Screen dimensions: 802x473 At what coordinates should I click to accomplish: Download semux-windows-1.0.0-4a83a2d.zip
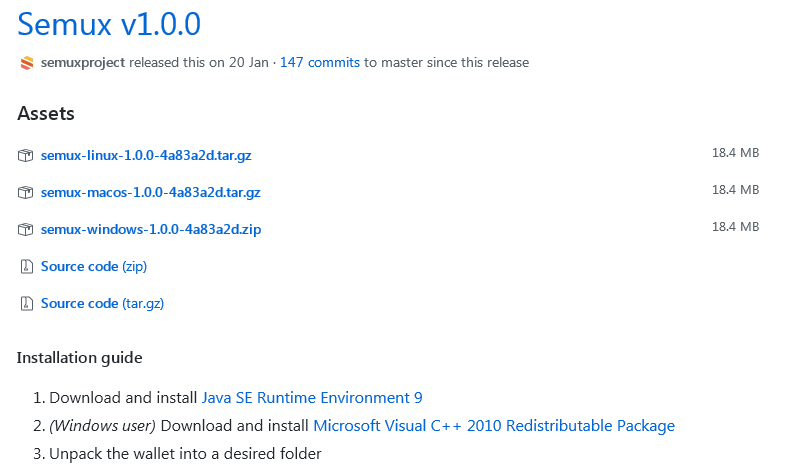coord(151,229)
